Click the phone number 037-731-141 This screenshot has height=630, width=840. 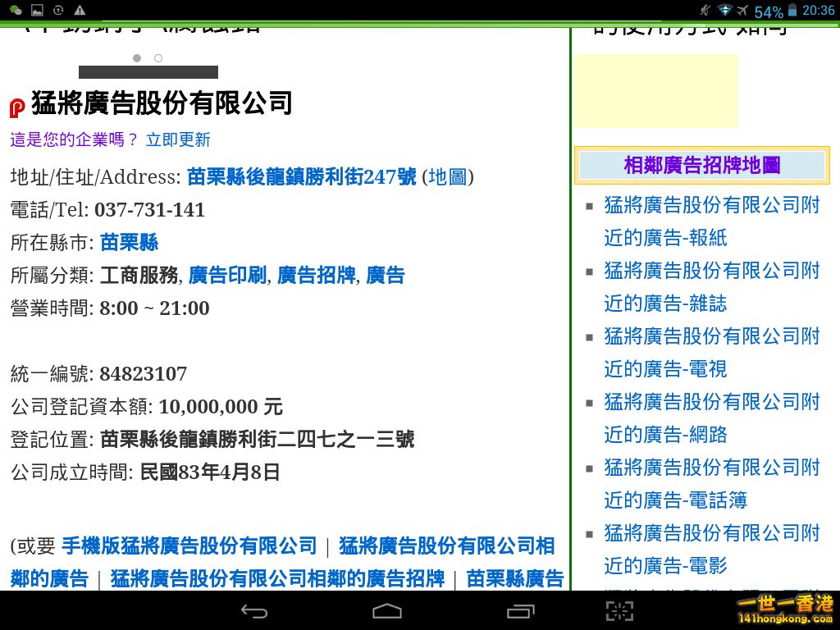[x=149, y=209]
